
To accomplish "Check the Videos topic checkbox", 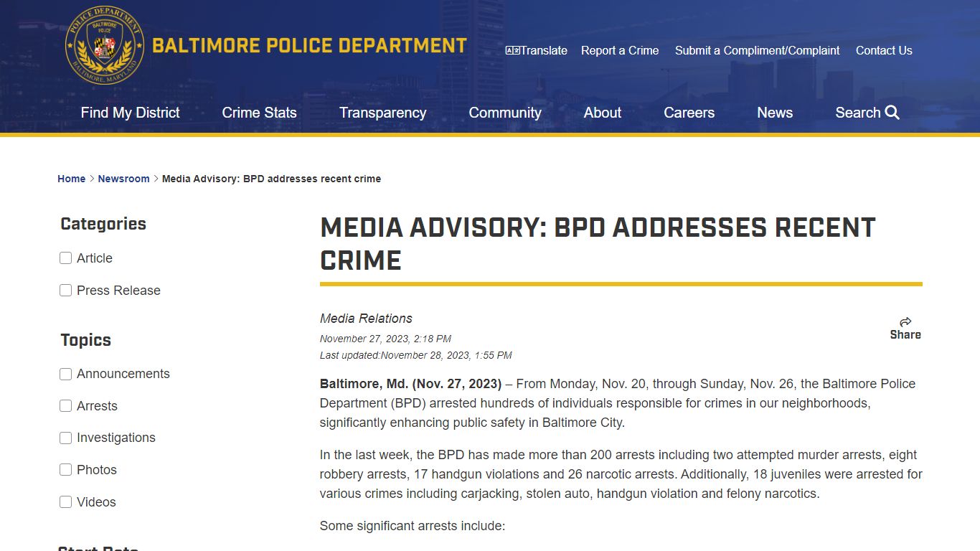I will (65, 502).
